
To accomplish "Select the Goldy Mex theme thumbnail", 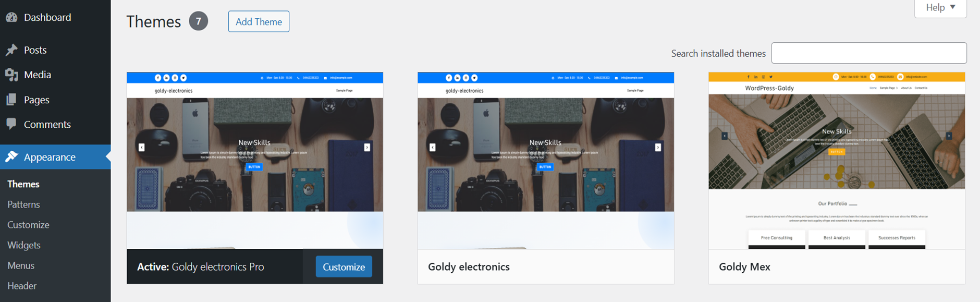I will 837,161.
